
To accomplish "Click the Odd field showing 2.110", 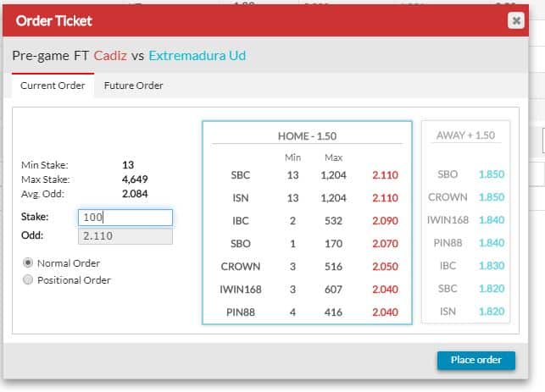I will tap(125, 236).
